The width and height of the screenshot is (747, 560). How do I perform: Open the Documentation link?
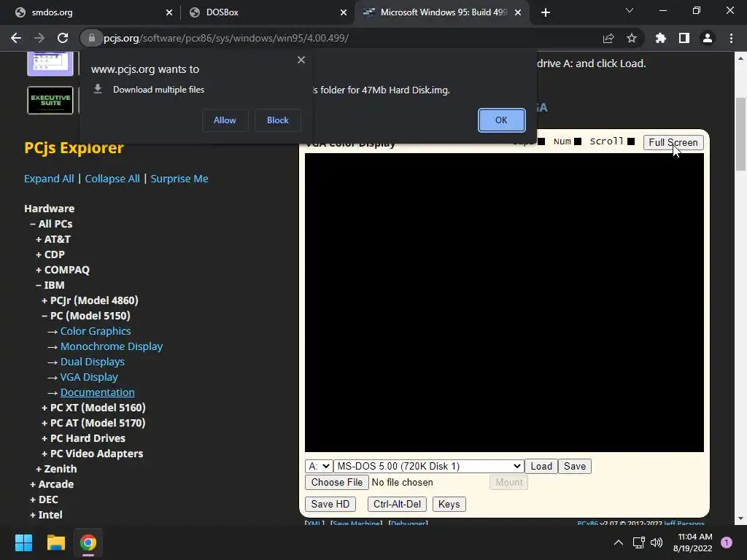tap(97, 392)
